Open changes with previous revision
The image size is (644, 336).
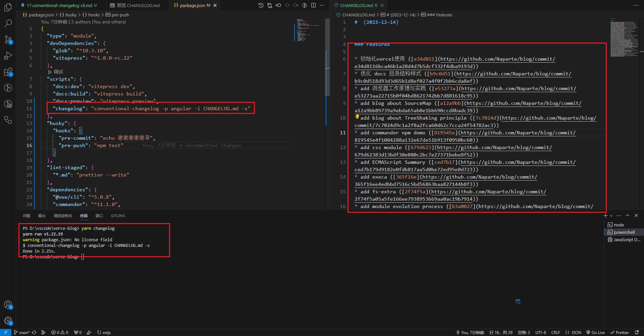[x=278, y=5]
